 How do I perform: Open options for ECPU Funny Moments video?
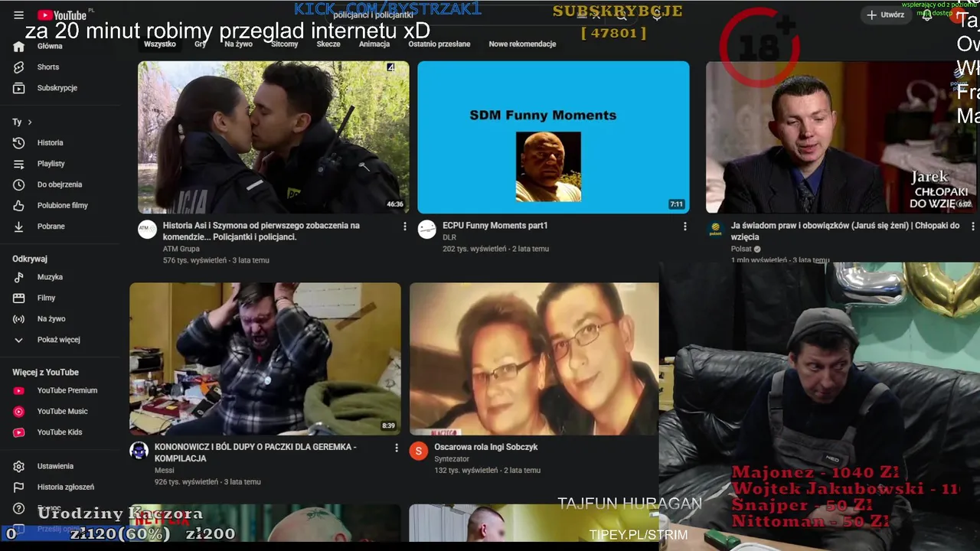(x=684, y=227)
